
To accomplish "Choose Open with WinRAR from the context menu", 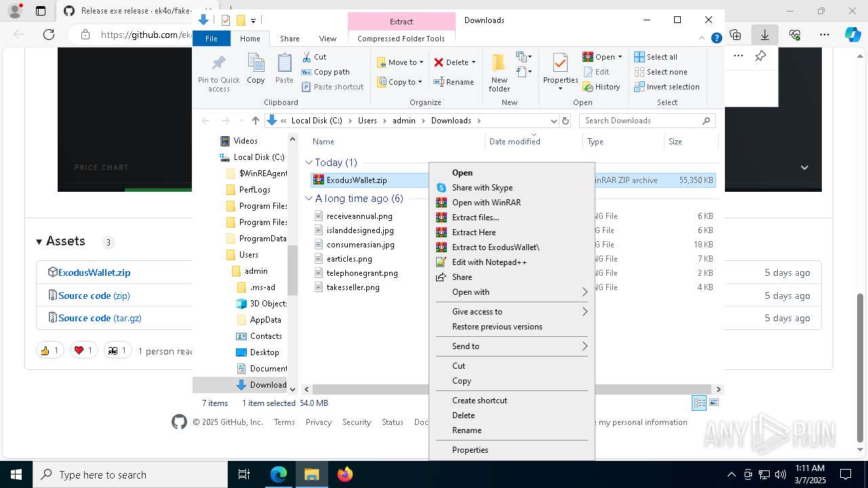I will (512, 203).
